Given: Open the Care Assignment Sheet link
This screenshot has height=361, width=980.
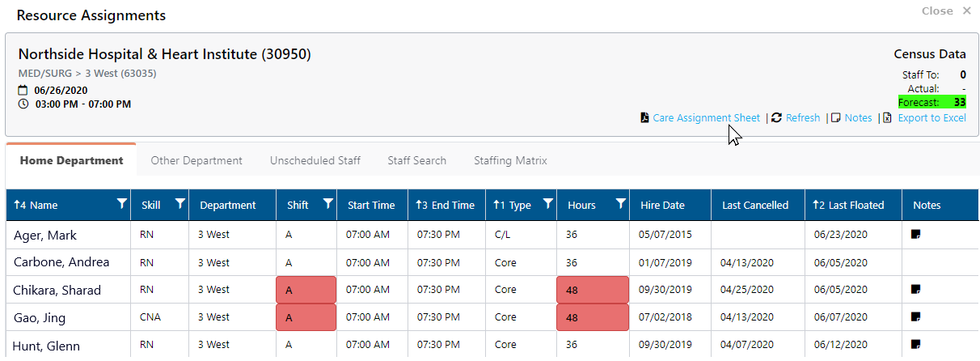Looking at the screenshot, I should [706, 118].
